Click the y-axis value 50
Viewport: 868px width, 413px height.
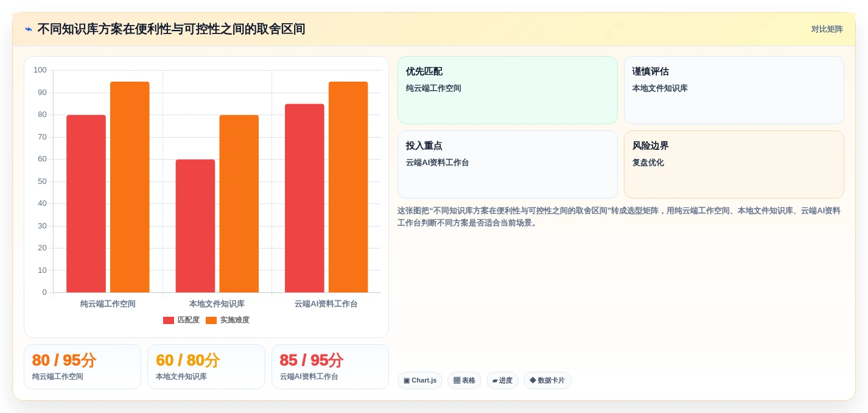(42, 182)
